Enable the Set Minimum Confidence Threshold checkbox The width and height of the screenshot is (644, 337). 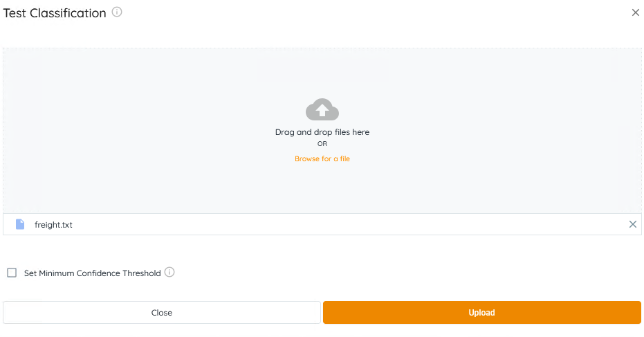(x=12, y=273)
